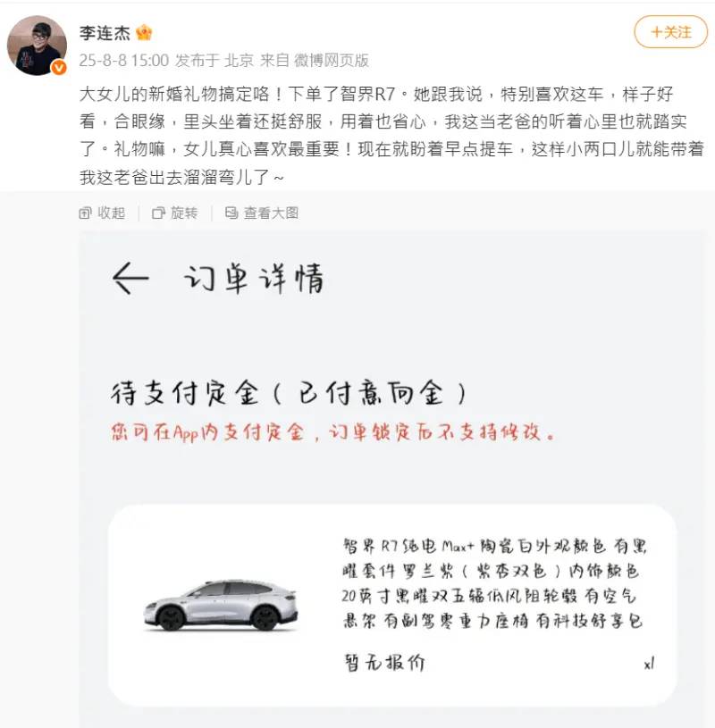Click the 智界R7 configuration description text

[x=494, y=583]
